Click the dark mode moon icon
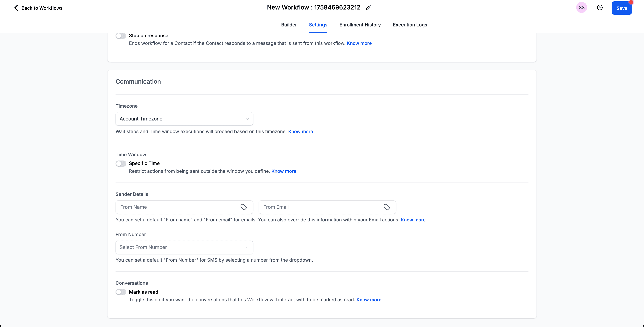The image size is (644, 327). pos(600,7)
